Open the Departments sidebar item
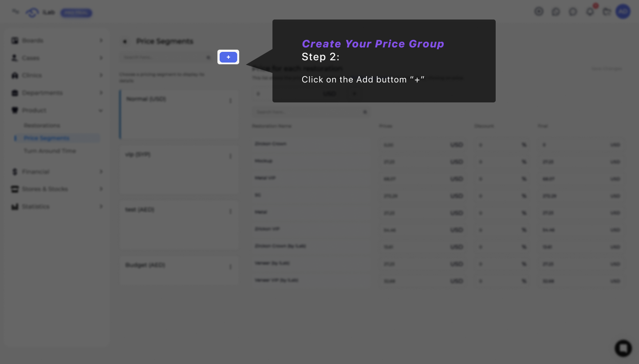 coord(57,93)
